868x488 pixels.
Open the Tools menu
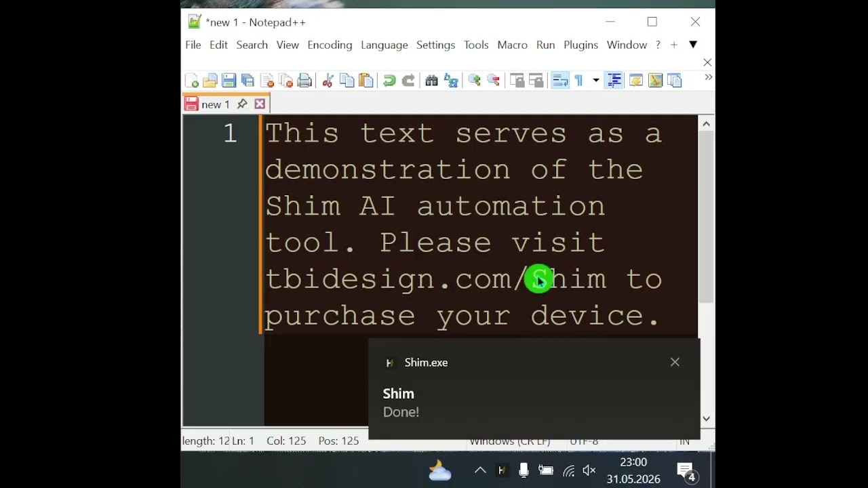pos(476,45)
